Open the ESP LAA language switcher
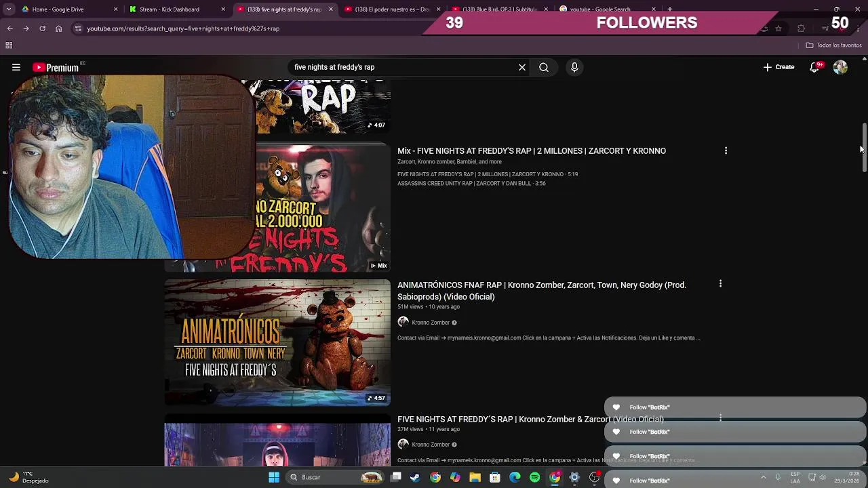The width and height of the screenshot is (868, 488). 795,477
